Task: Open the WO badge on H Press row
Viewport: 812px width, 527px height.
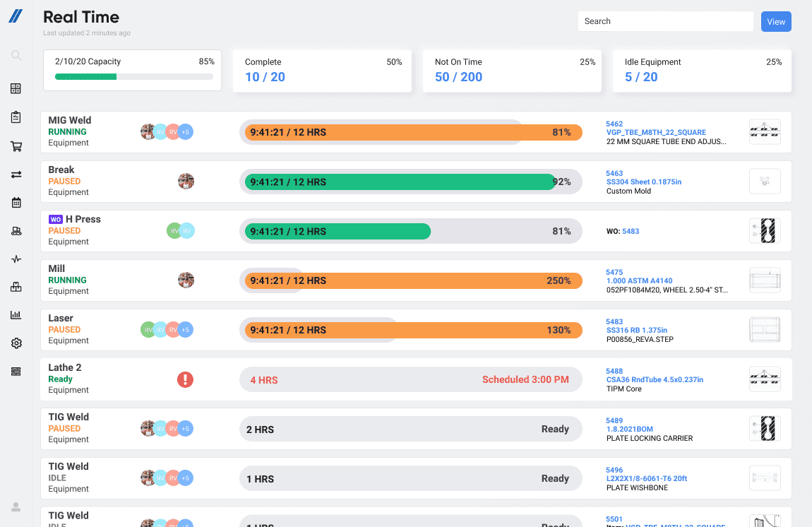Action: (x=55, y=219)
